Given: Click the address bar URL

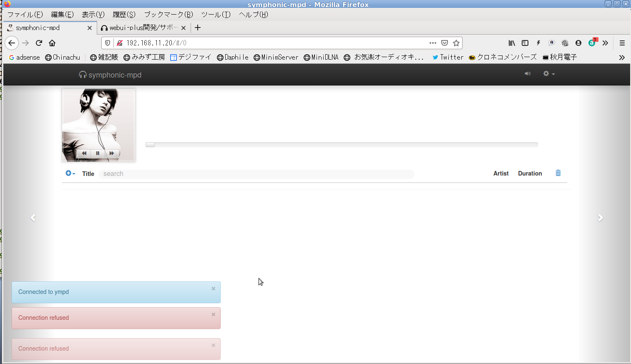Looking at the screenshot, I should point(156,43).
